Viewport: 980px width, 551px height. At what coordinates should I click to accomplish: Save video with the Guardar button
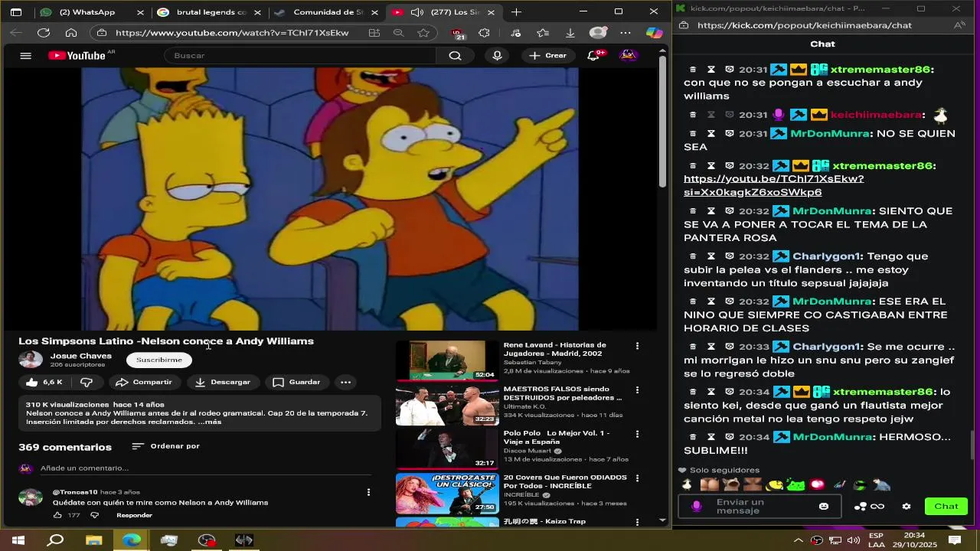[x=297, y=382]
